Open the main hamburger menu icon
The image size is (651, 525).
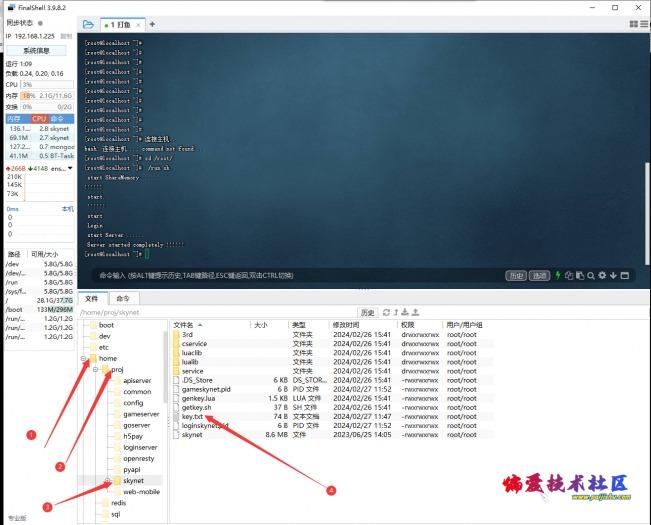(x=644, y=24)
